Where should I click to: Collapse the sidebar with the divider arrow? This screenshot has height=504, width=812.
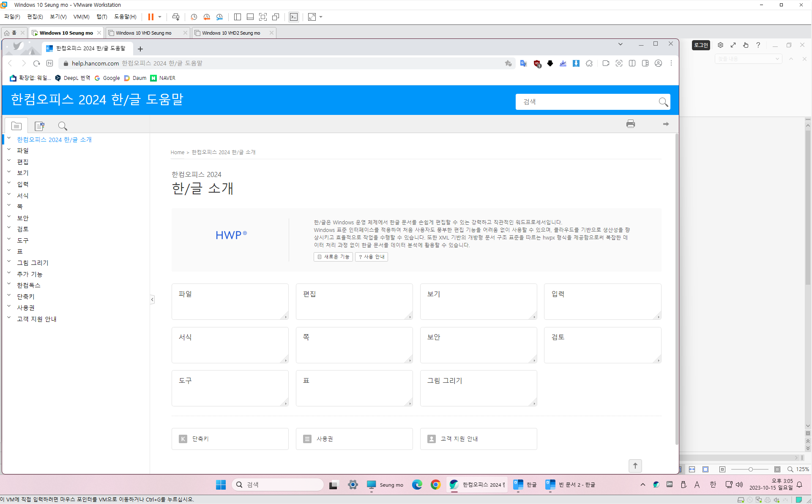tap(152, 300)
